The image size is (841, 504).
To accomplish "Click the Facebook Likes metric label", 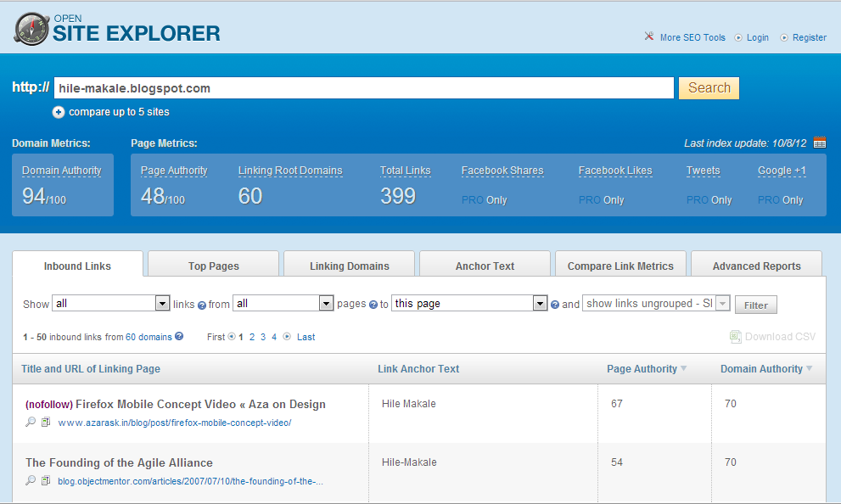I will (x=615, y=171).
